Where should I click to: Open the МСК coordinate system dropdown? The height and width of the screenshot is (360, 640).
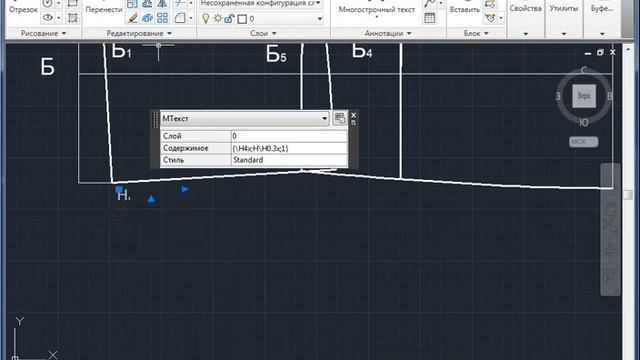click(x=584, y=142)
